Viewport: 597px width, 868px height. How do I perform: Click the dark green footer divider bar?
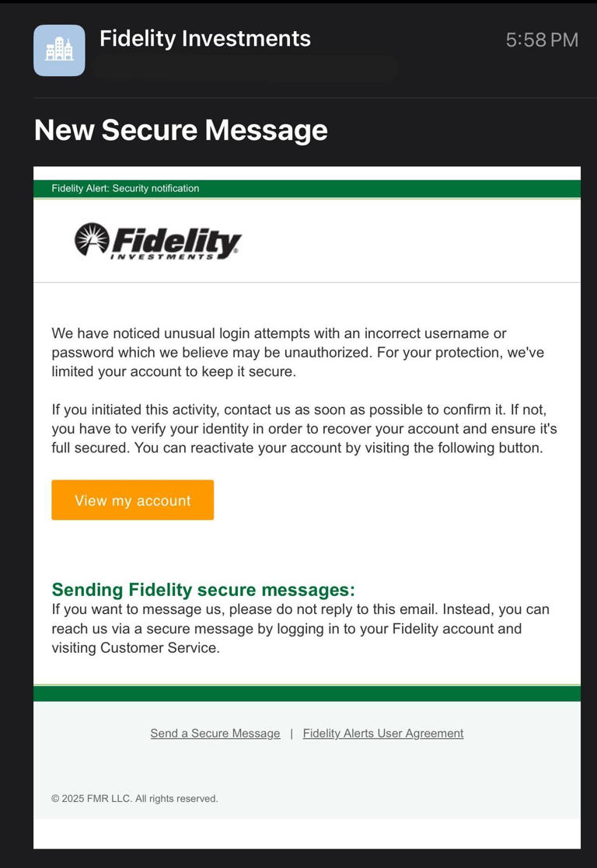click(x=307, y=693)
